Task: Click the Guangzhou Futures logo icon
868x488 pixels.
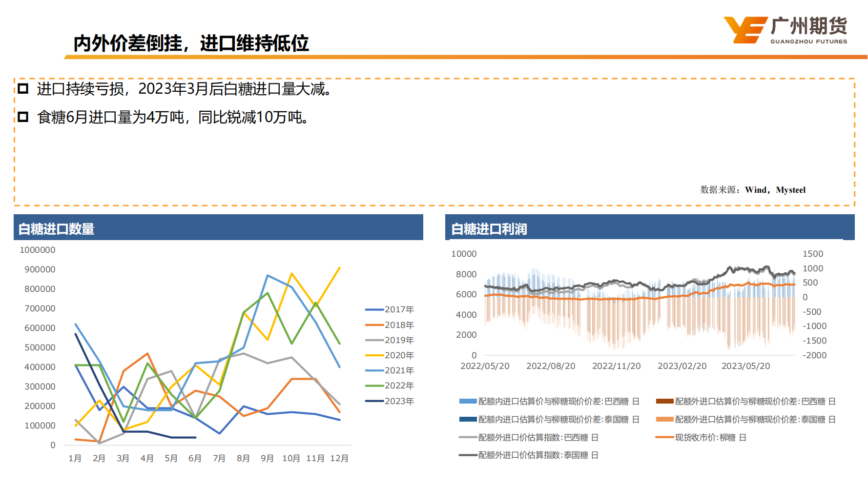Action: pyautogui.click(x=744, y=30)
